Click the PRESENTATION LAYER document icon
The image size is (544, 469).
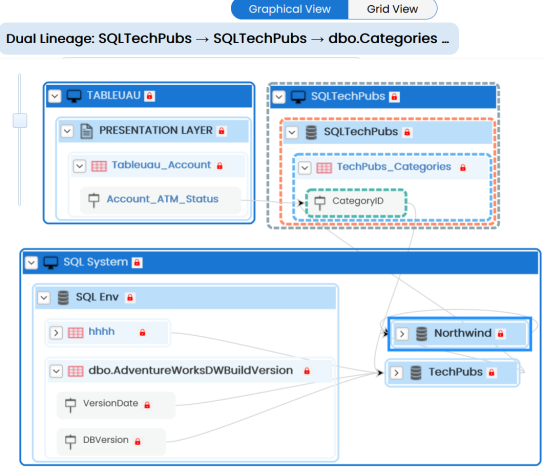[86, 131]
